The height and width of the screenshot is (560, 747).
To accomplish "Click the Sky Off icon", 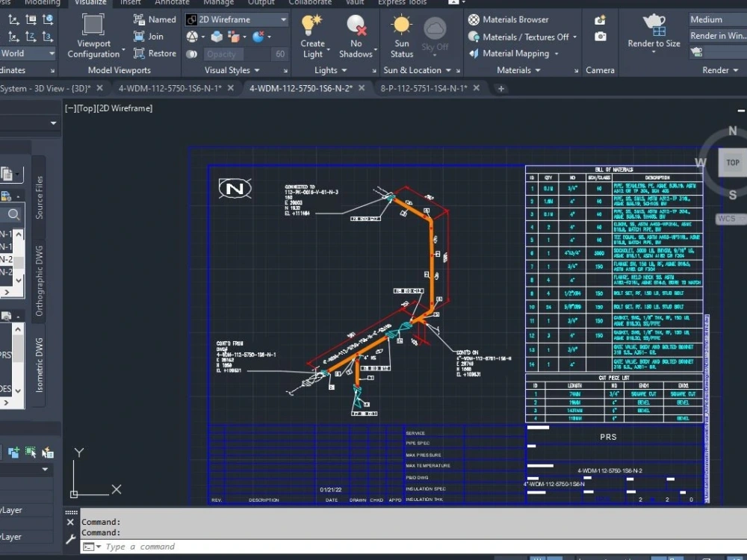I will [435, 28].
